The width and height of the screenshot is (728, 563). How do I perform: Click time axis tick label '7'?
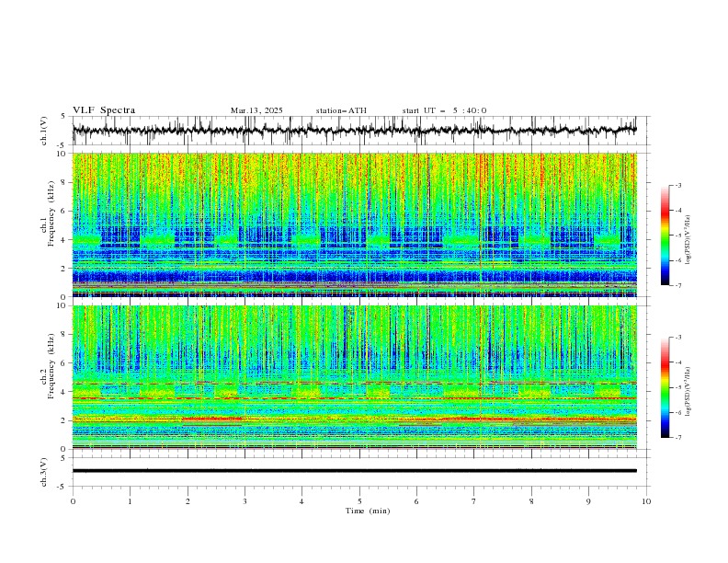click(x=474, y=501)
